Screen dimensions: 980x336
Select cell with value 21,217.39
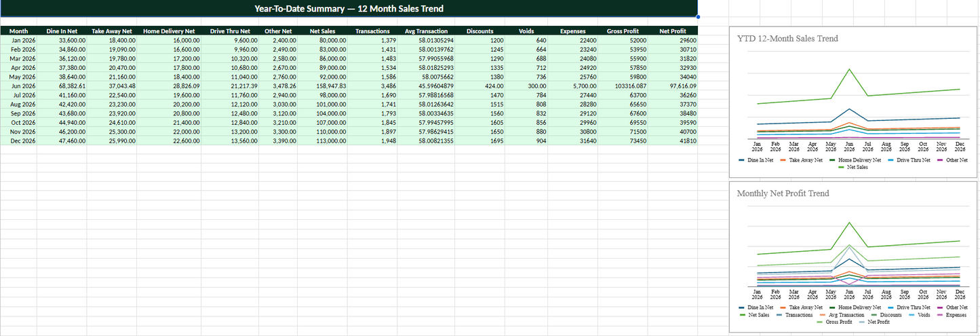[x=230, y=86]
